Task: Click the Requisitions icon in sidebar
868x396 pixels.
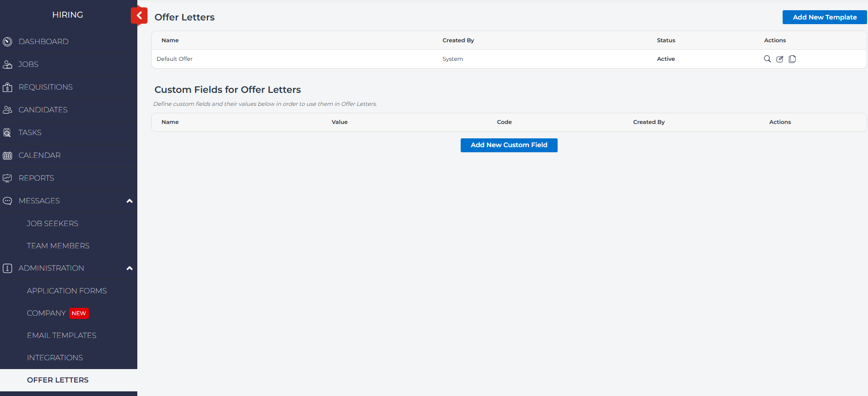Action: coord(7,87)
